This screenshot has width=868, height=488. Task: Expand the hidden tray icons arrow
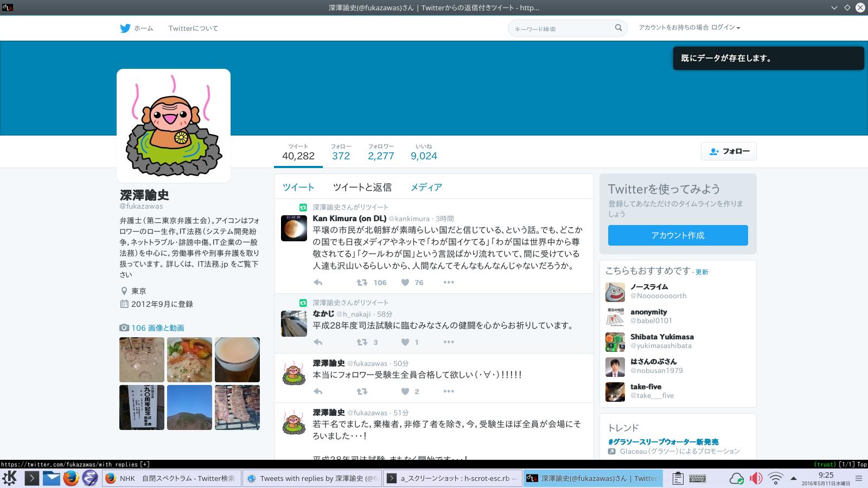pyautogui.click(x=794, y=478)
